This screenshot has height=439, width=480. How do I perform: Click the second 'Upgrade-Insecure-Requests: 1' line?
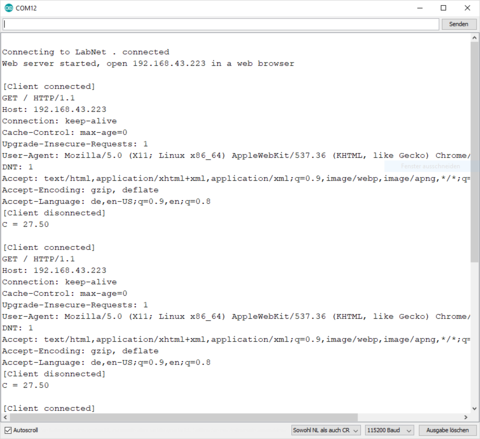(x=75, y=305)
